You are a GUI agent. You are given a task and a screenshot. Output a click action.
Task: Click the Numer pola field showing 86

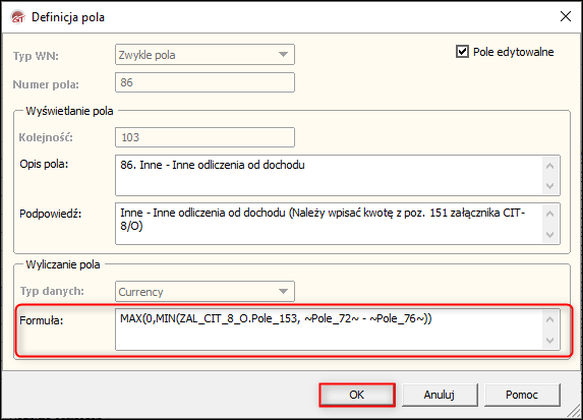point(205,82)
